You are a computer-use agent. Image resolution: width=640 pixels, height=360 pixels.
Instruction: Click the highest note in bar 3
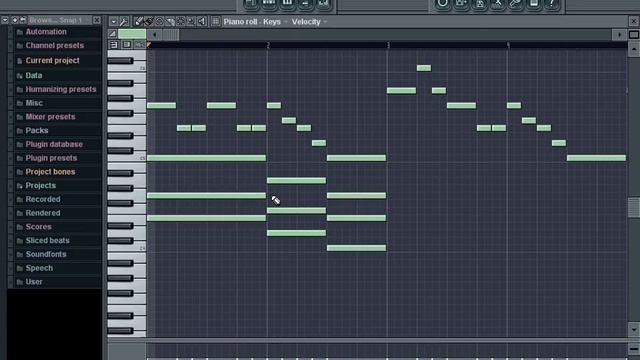424,68
